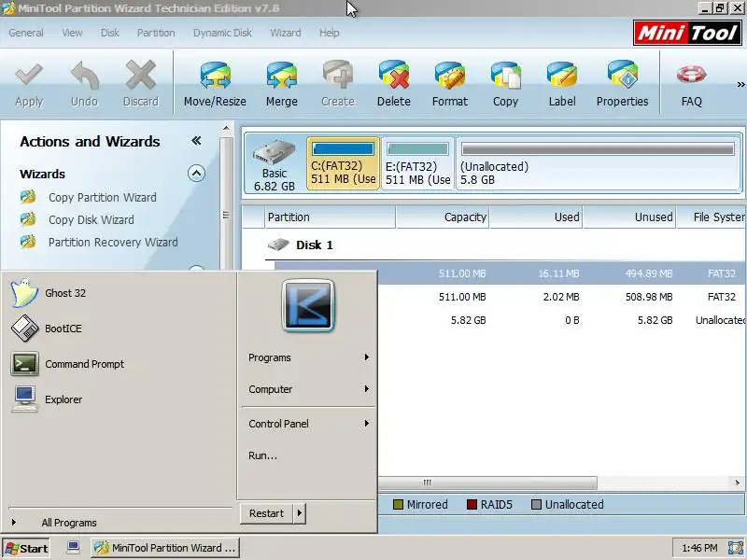Click the Copy partition toolbar icon

tap(505, 76)
